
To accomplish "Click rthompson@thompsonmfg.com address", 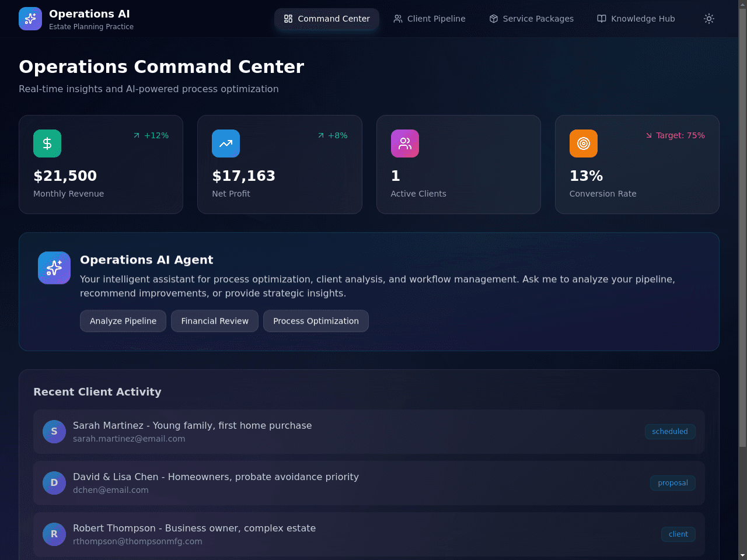I will (138, 541).
